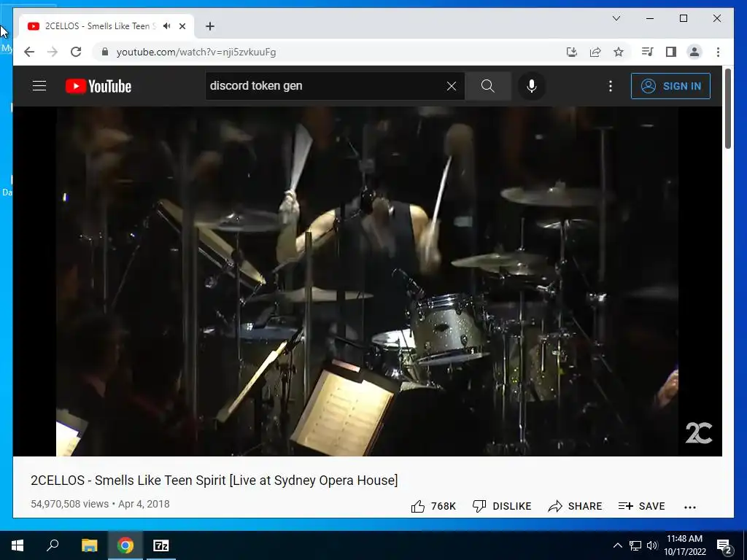The image size is (747, 560).
Task: Start voice search with the microphone icon
Action: 532,86
